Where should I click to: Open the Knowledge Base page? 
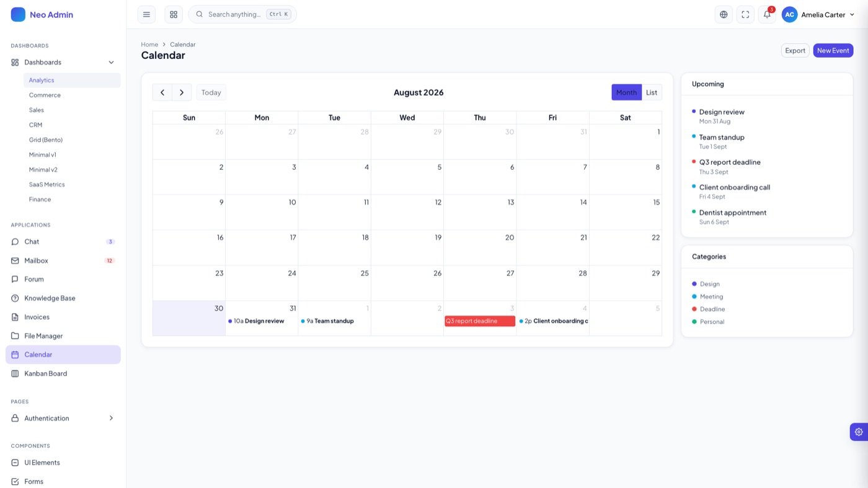tap(63, 298)
